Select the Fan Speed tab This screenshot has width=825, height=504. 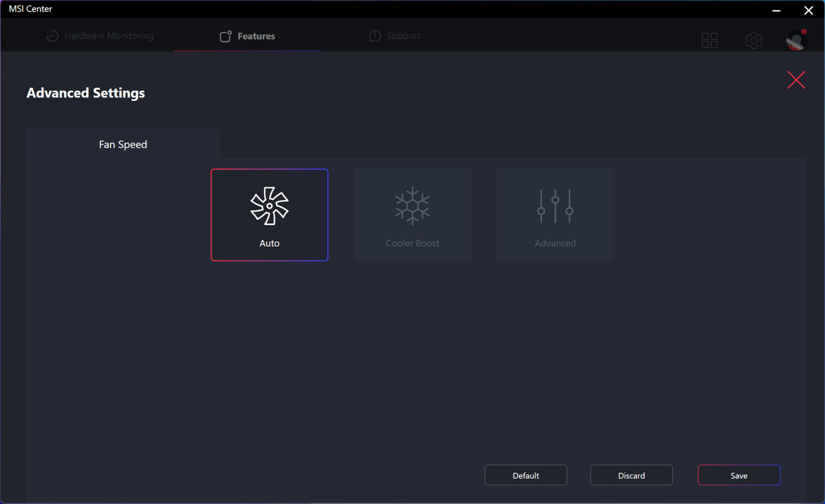tap(123, 144)
